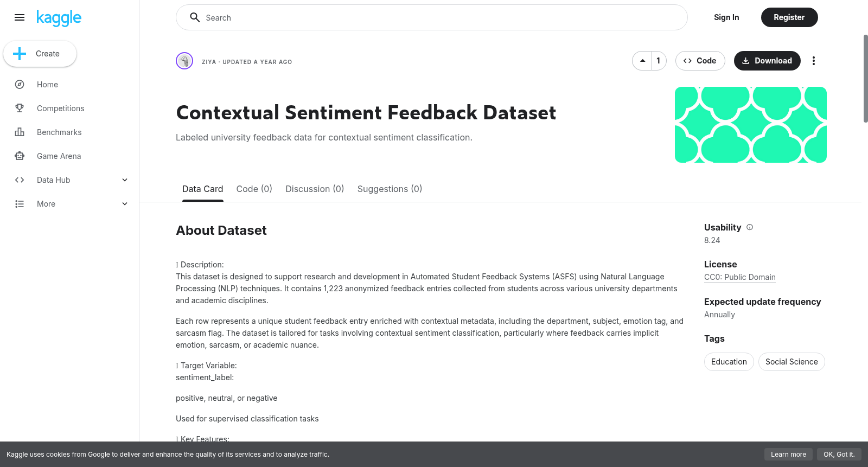Click the green dataset cover thumbnail

tap(751, 125)
